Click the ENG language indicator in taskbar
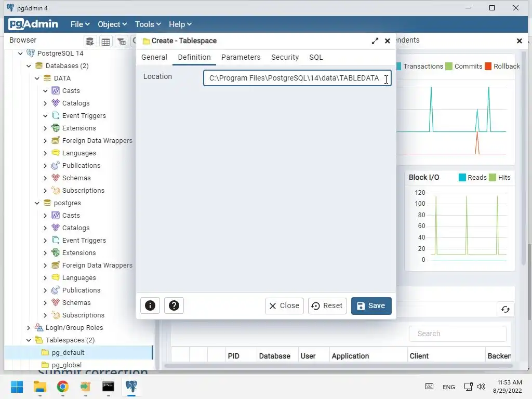The width and height of the screenshot is (532, 399). point(448,387)
